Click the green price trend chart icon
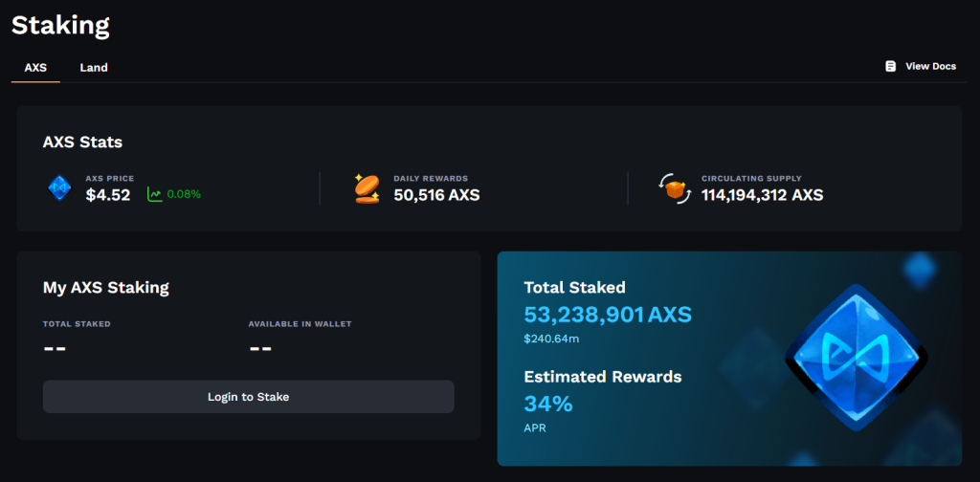Image resolution: width=980 pixels, height=482 pixels. 154,194
